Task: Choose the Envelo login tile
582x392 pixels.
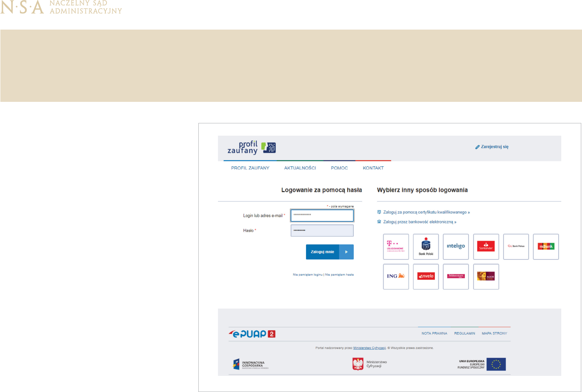Action: (x=426, y=276)
